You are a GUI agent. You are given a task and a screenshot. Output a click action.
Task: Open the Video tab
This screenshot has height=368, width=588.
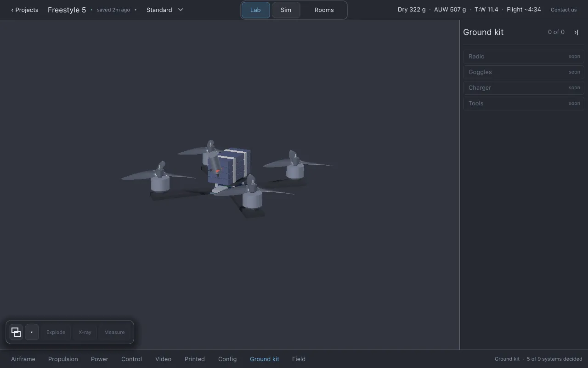(163, 359)
